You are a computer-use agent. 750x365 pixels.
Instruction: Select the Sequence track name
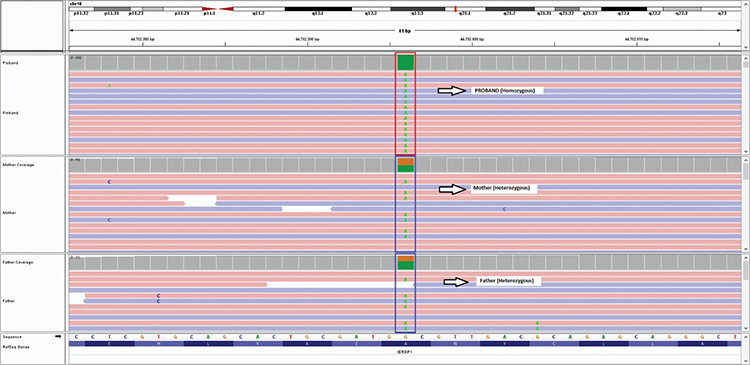coord(11,337)
